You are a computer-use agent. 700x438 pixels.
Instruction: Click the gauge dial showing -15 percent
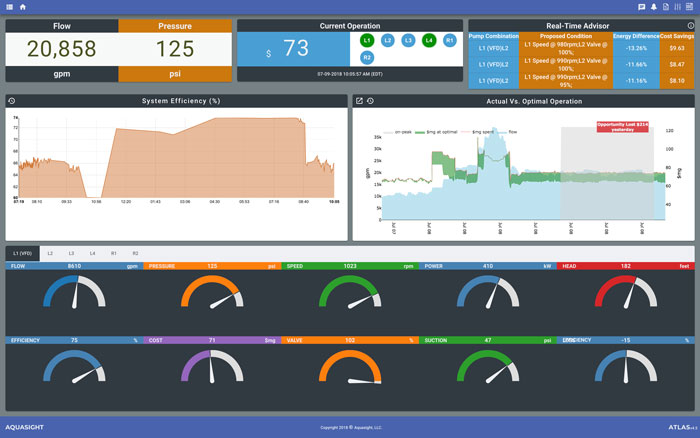pyautogui.click(x=625, y=366)
